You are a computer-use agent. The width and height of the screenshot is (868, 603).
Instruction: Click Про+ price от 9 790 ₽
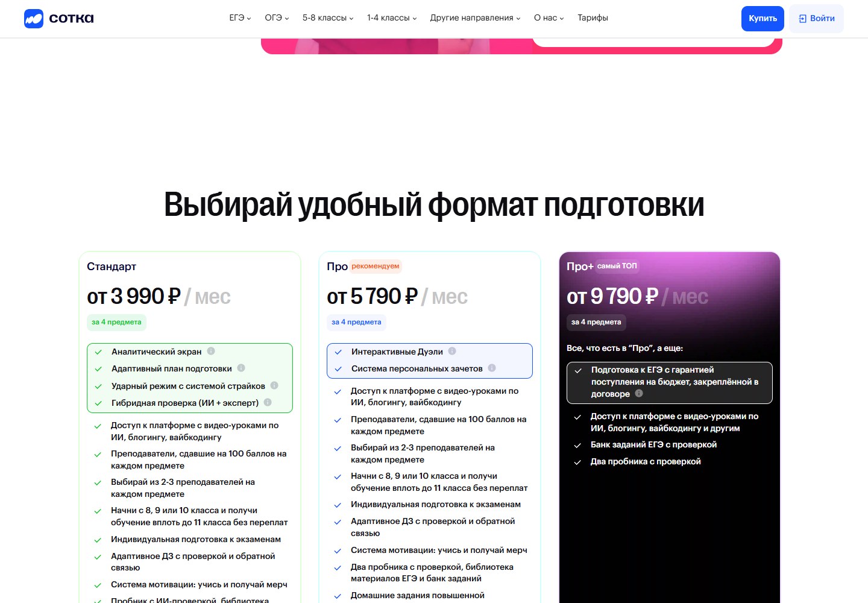pyautogui.click(x=612, y=297)
